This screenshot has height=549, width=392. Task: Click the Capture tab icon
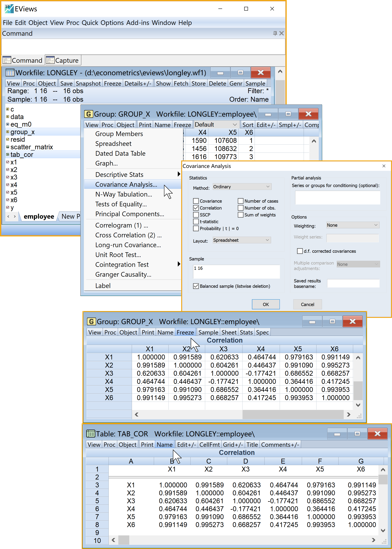(50, 60)
